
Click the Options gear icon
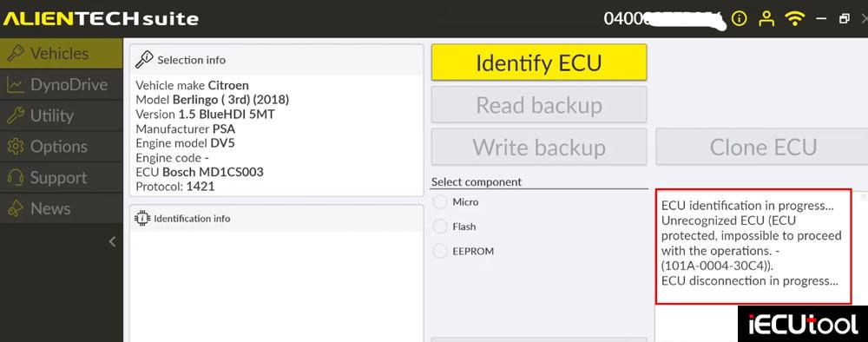[16, 147]
